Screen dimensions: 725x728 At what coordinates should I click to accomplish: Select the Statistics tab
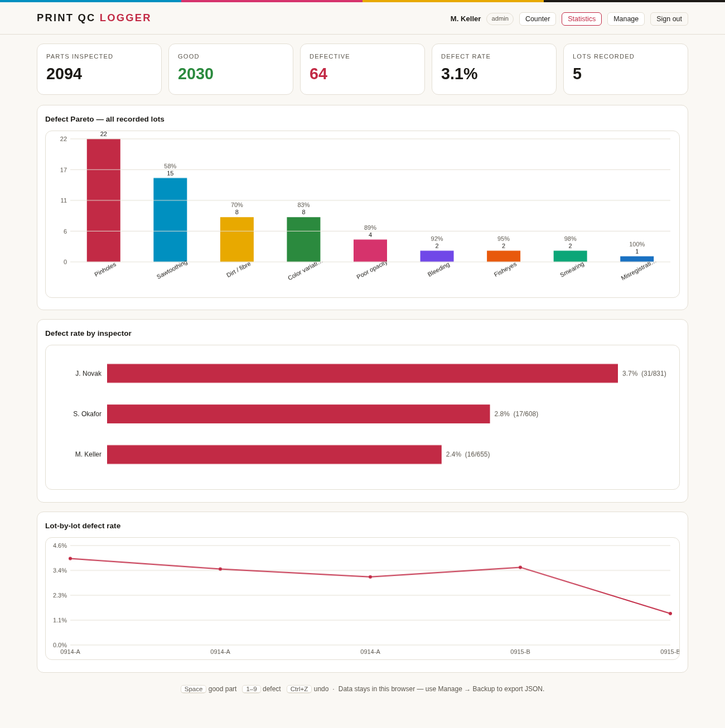(582, 19)
